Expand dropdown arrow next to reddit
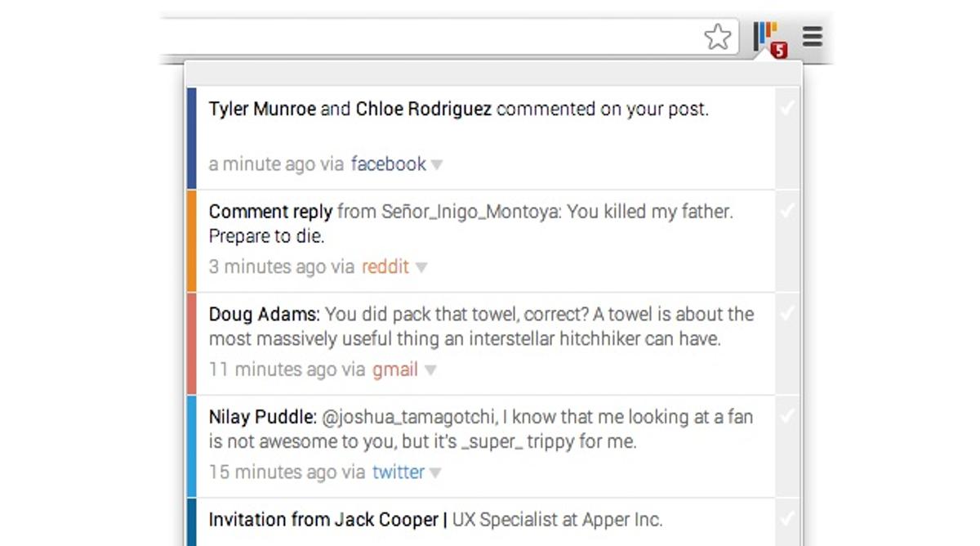Screen dimensions: 980x546 point(421,267)
